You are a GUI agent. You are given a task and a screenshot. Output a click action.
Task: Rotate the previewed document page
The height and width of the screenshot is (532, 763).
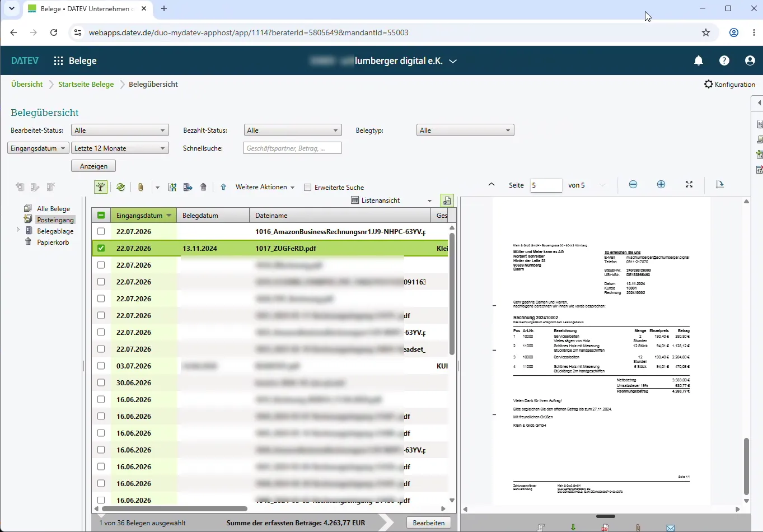(x=720, y=184)
